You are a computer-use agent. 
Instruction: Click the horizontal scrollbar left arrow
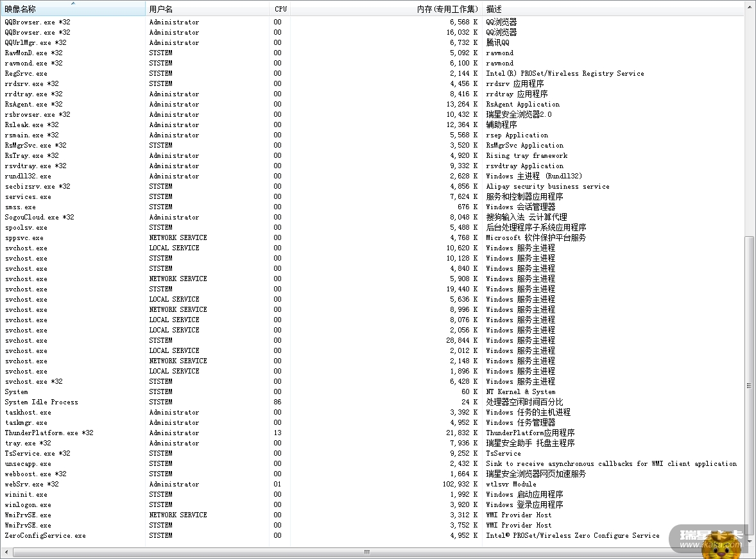[5, 552]
